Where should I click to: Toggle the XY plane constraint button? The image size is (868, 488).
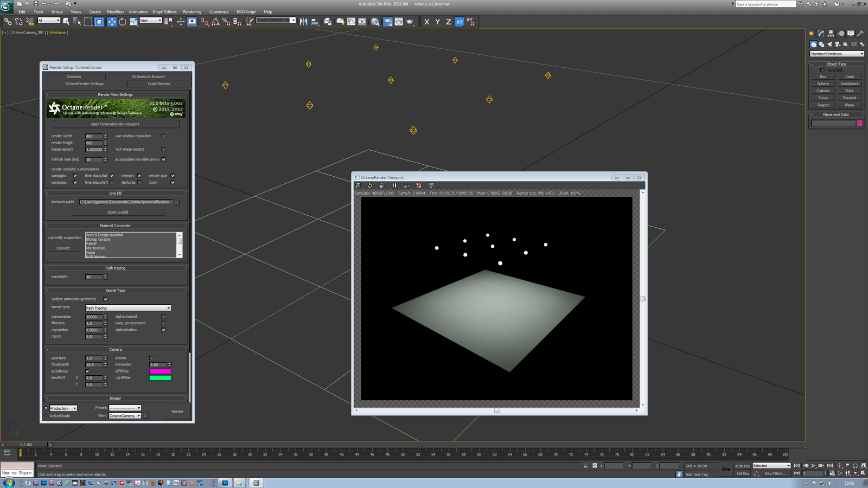pos(459,22)
